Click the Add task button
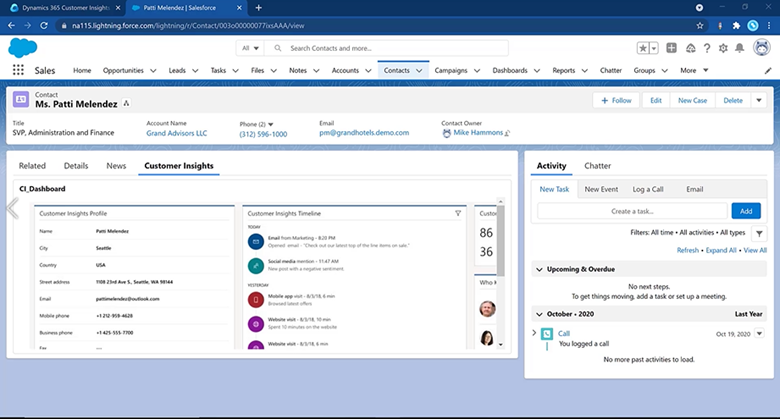This screenshot has width=780, height=419. (746, 211)
